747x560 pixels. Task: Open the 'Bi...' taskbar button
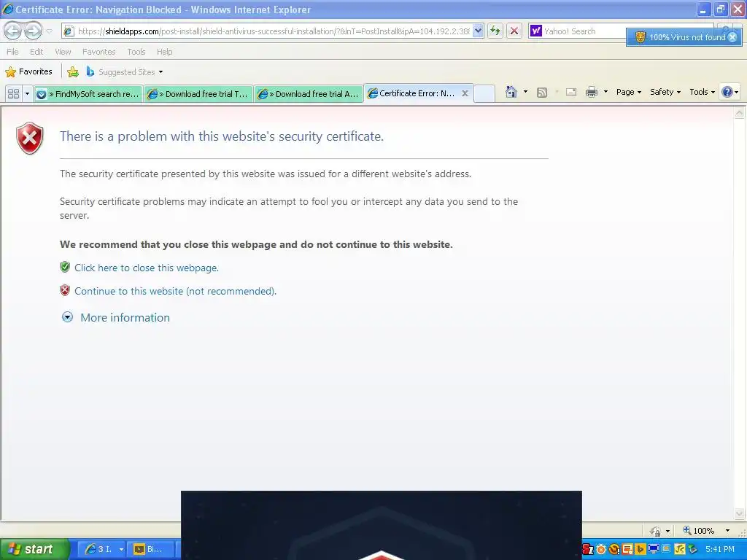[x=153, y=549]
